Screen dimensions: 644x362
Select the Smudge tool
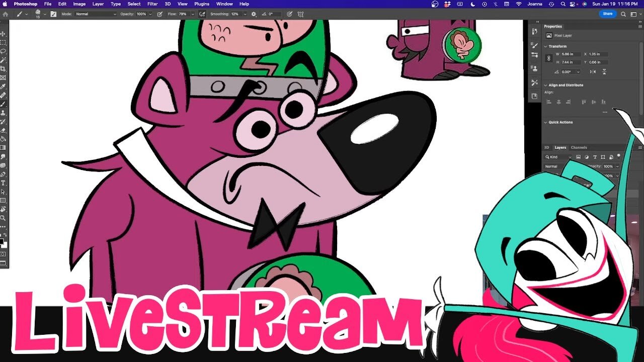(3, 156)
